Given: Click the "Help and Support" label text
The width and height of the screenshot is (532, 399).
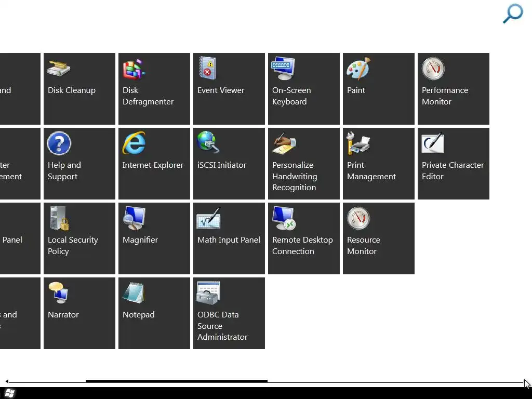Looking at the screenshot, I should [64, 170].
